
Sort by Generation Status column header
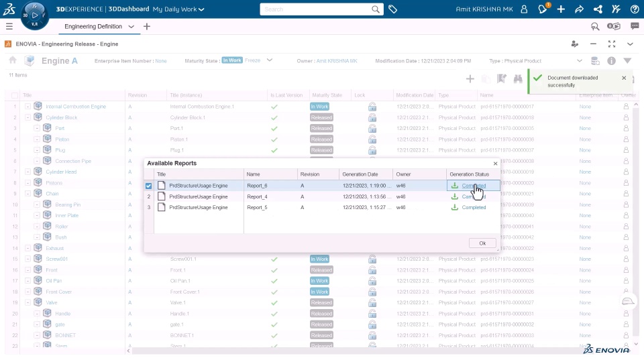pos(469,174)
